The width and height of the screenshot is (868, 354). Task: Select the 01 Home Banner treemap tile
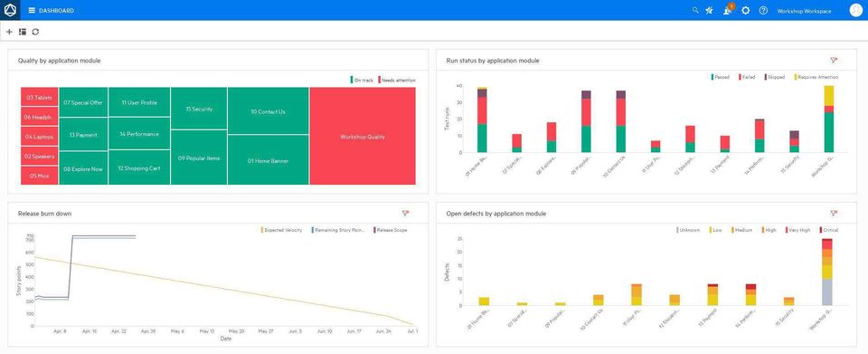pos(268,160)
